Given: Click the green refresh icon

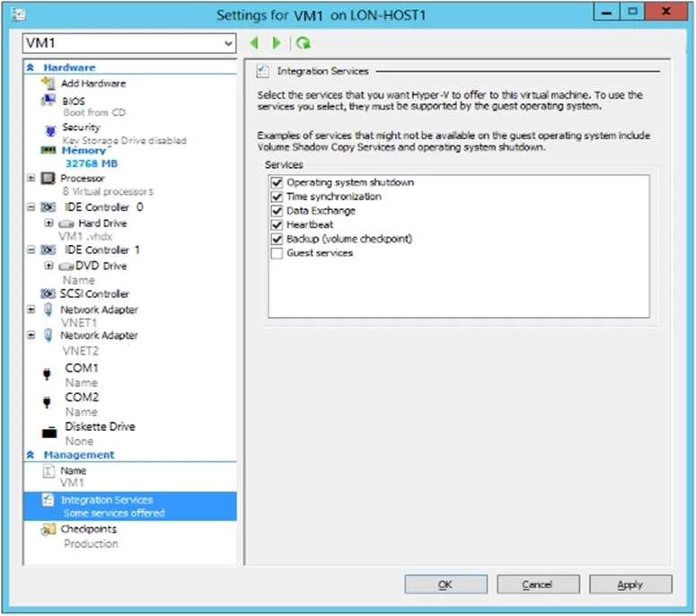Looking at the screenshot, I should (304, 43).
